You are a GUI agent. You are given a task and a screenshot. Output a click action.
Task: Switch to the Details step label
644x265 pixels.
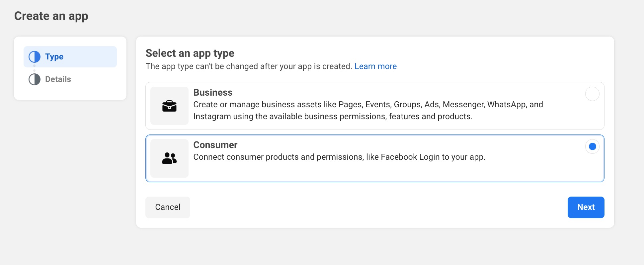click(58, 79)
